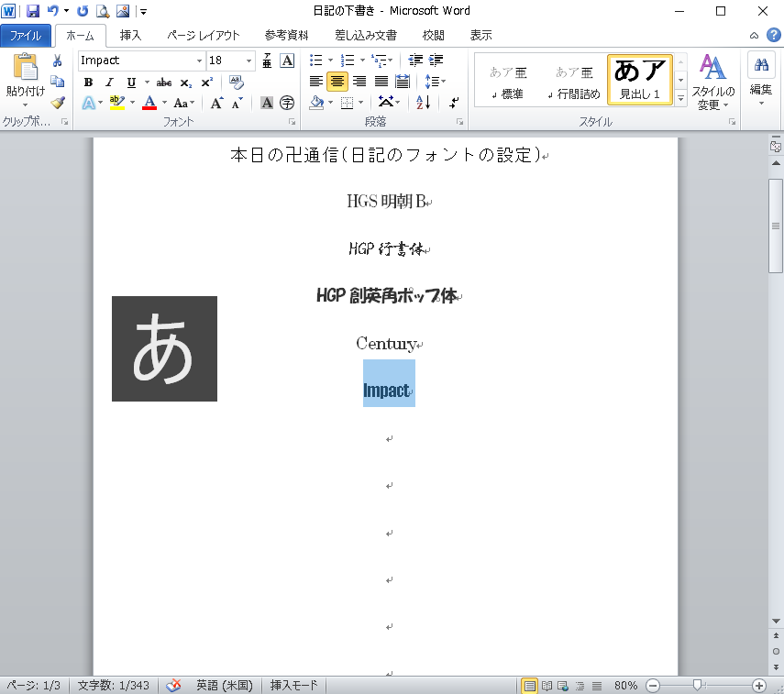Viewport: 784px width, 694px height.
Task: Click the cut scissors icon
Action: pyautogui.click(x=58, y=61)
